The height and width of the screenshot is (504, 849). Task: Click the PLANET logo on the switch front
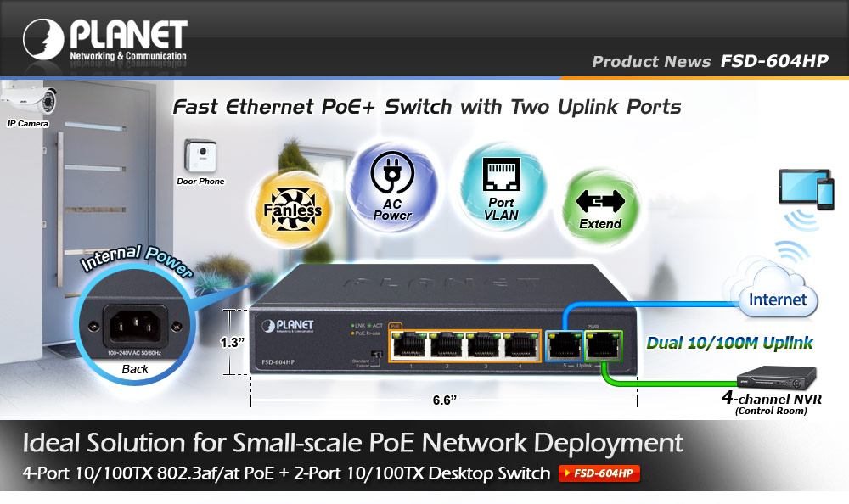pyautogui.click(x=288, y=325)
